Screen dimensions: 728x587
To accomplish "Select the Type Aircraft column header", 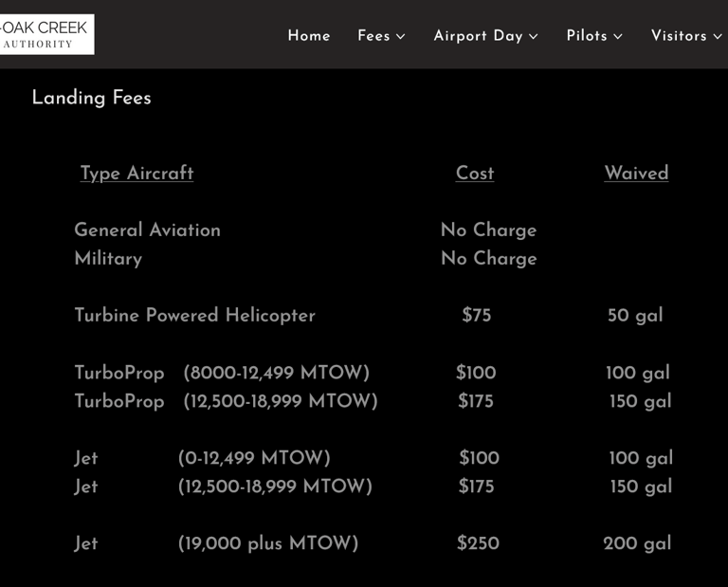I will [x=136, y=173].
